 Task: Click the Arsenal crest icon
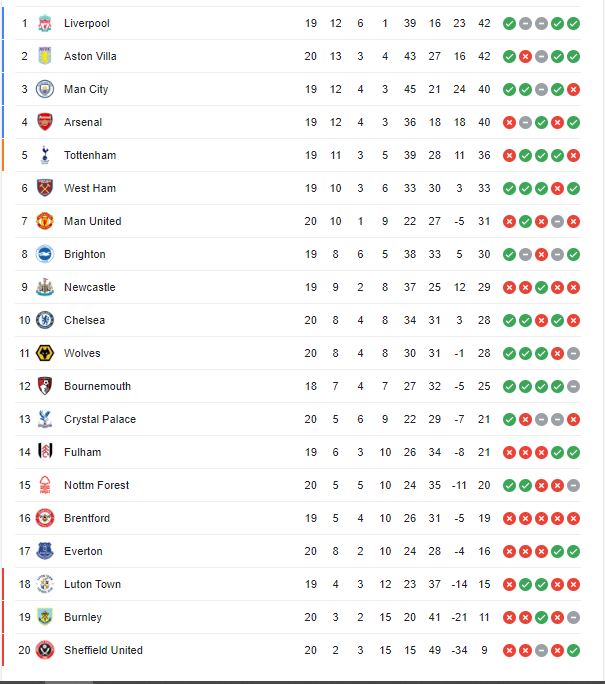coord(44,122)
